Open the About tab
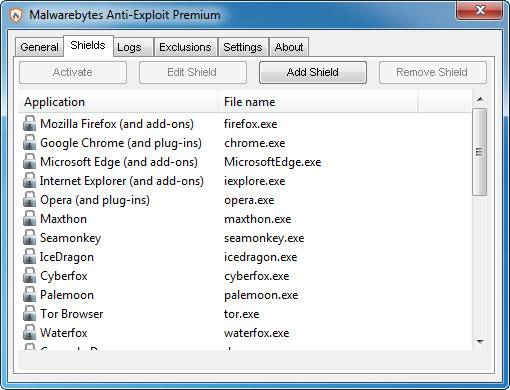The image size is (510, 390). tap(289, 47)
